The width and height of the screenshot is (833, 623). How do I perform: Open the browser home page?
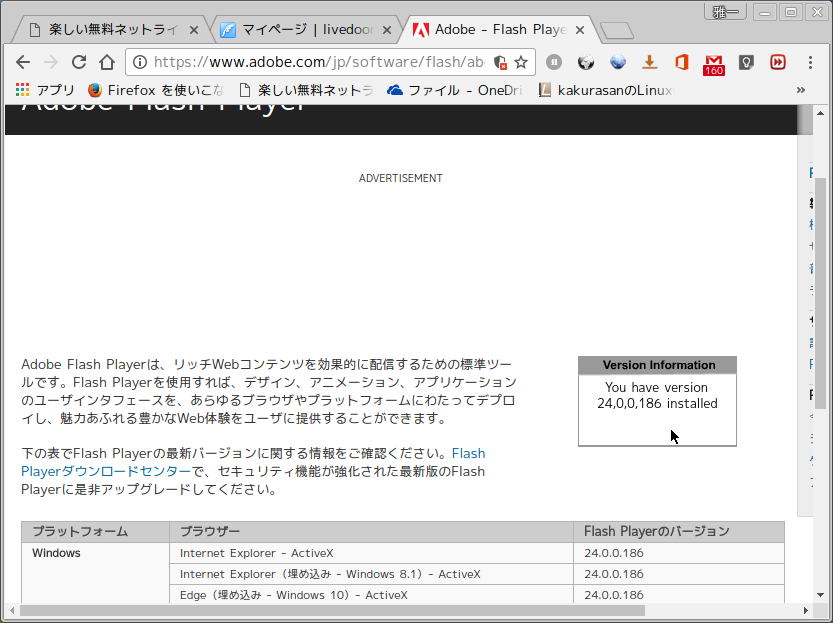pos(107,62)
